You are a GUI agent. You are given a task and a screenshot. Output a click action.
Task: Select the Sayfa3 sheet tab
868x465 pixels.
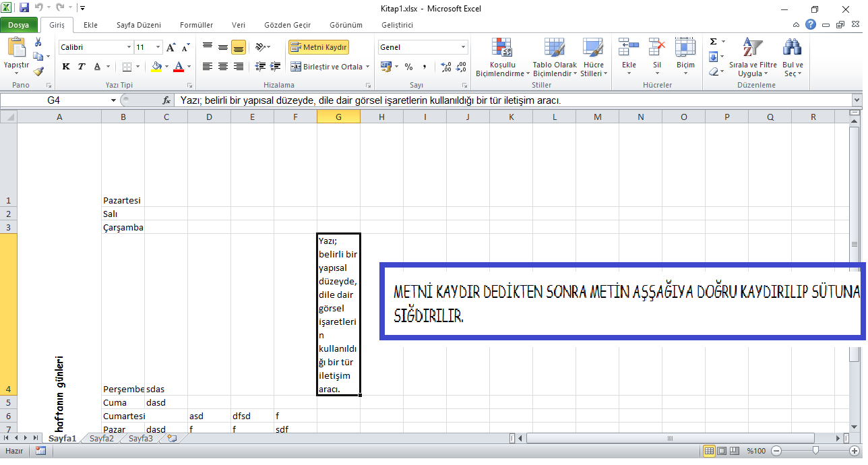click(x=141, y=438)
